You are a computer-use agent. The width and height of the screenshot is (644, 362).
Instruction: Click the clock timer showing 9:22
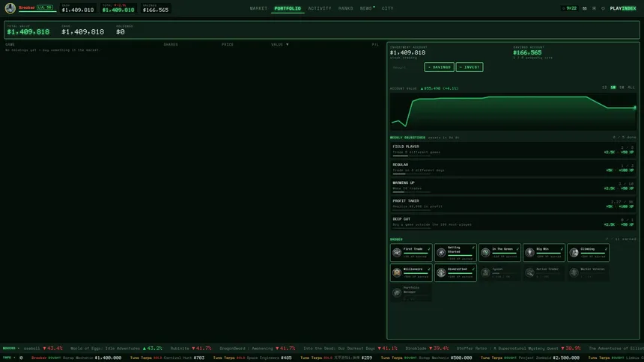point(570,8)
